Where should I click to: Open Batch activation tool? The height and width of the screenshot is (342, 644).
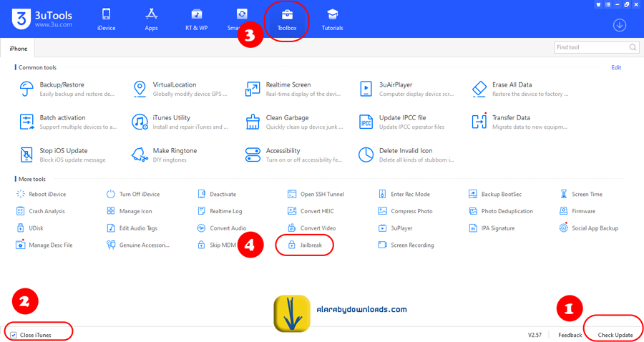coord(68,122)
